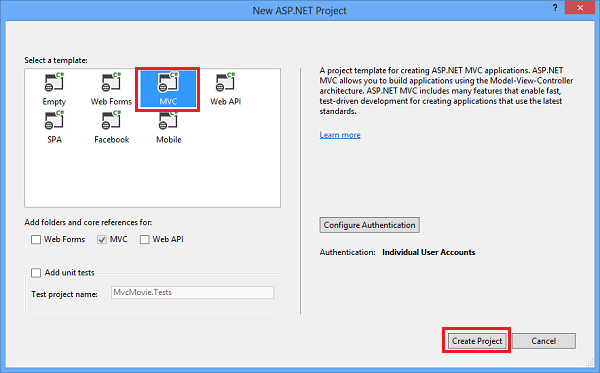Click the Test project name field
Screen dimensions: 600x373
point(192,292)
